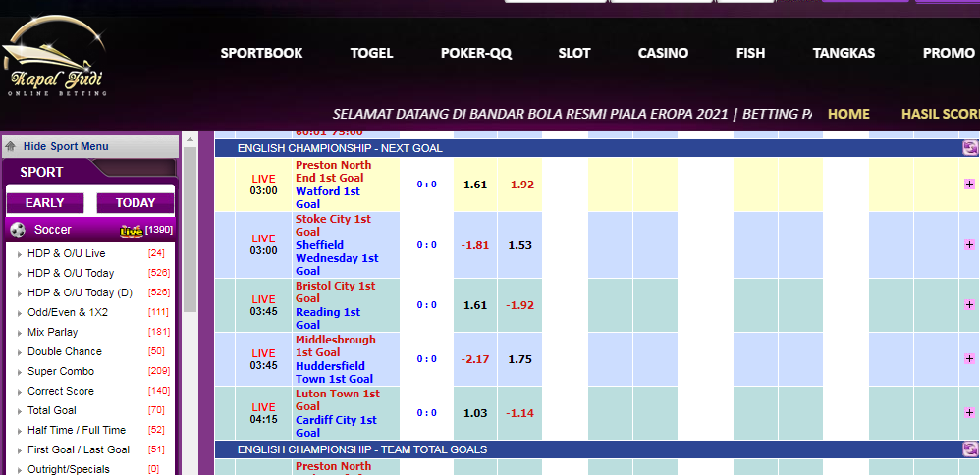Screen dimensions: 980x475
Task: Bet -1.14 on Cardiff City 1st Goal
Action: 520,413
